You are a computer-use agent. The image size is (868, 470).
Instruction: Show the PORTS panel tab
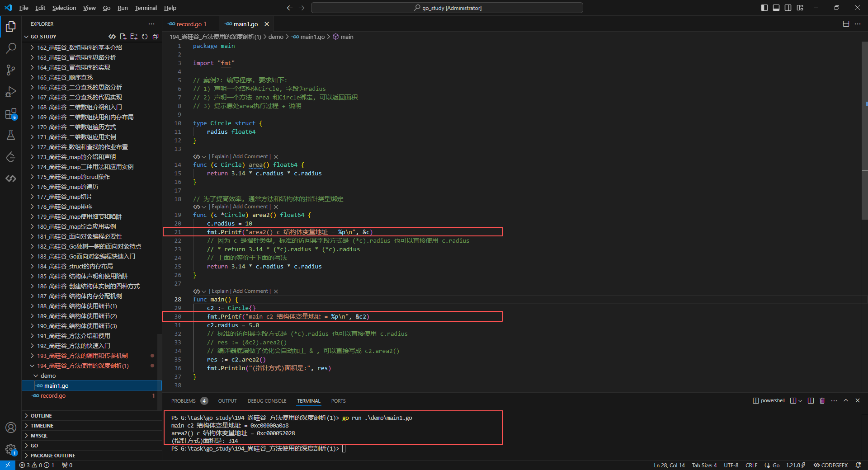pyautogui.click(x=338, y=401)
